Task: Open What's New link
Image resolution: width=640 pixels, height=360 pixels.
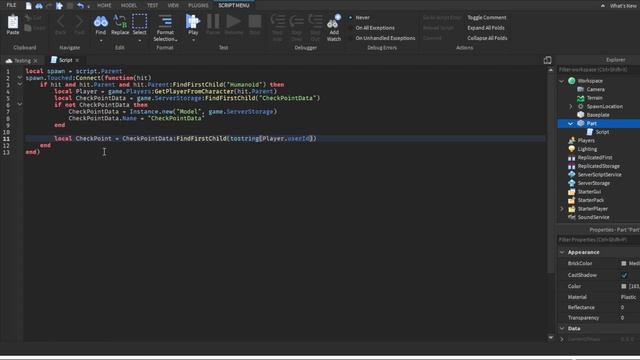Action: pos(623,6)
